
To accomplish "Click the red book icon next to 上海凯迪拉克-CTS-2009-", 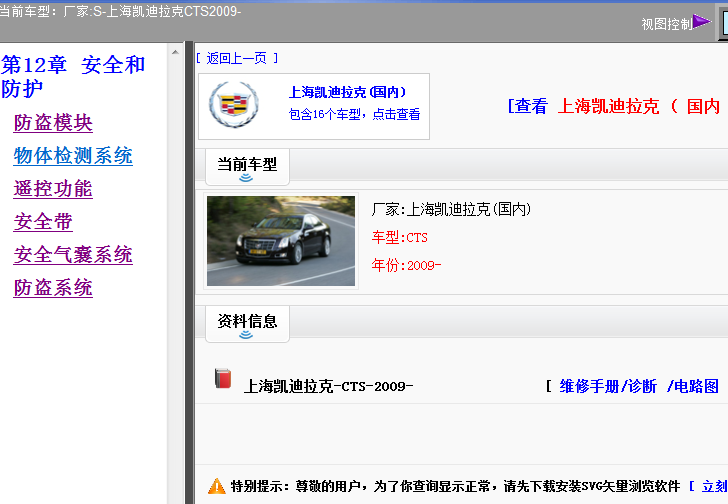I will coord(223,379).
